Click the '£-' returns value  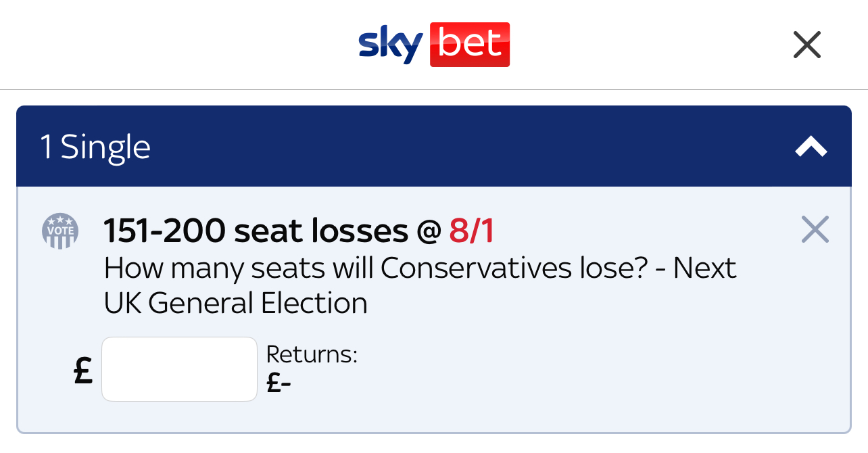click(279, 383)
